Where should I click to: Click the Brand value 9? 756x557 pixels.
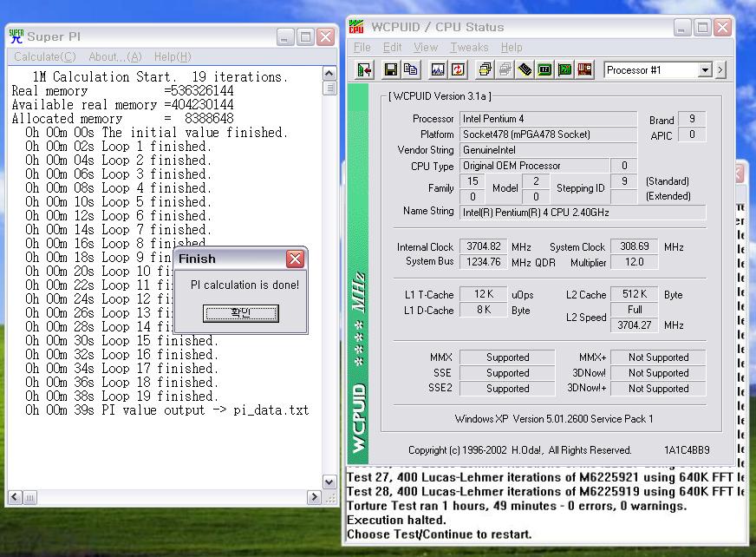[x=692, y=119]
